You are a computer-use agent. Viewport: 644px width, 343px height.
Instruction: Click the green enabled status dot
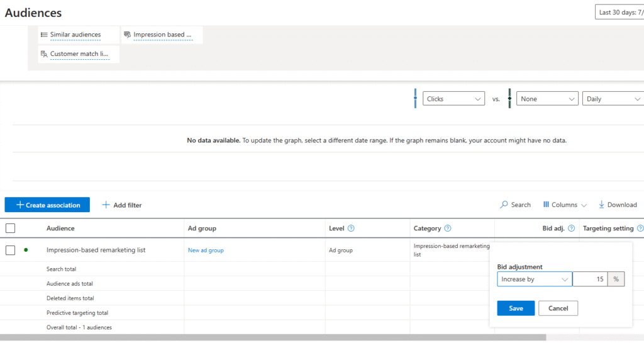point(26,250)
